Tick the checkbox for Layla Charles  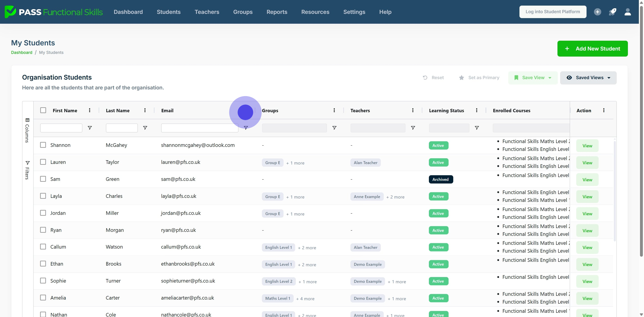(43, 196)
